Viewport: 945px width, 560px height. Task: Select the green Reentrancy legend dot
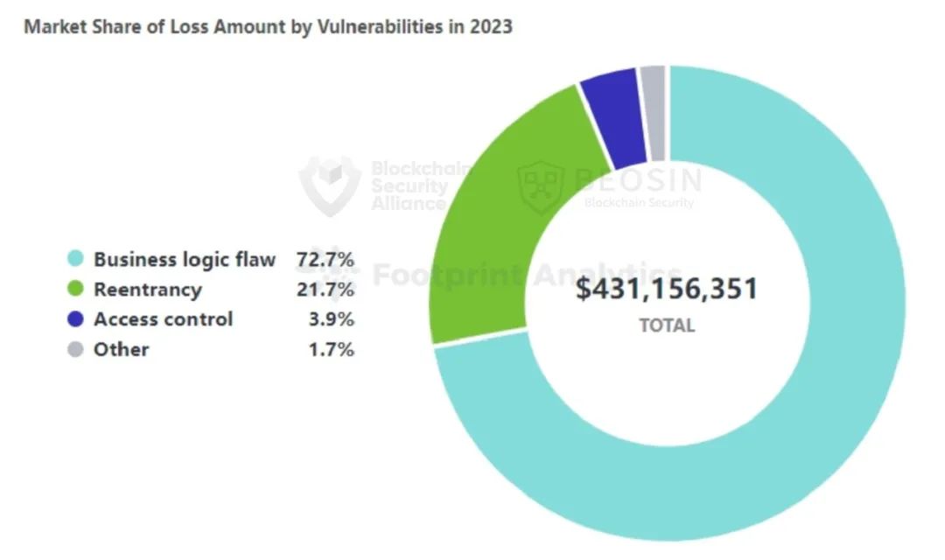(76, 289)
